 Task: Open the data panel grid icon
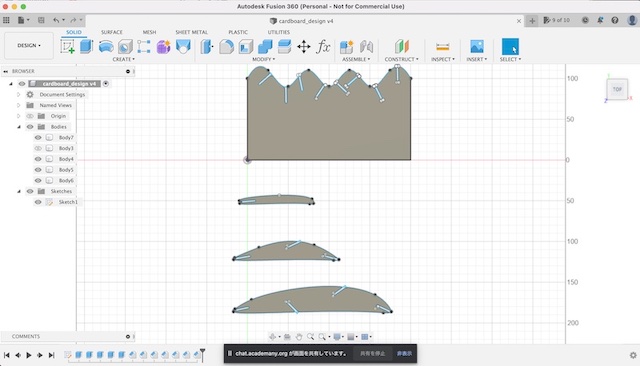click(x=6, y=20)
